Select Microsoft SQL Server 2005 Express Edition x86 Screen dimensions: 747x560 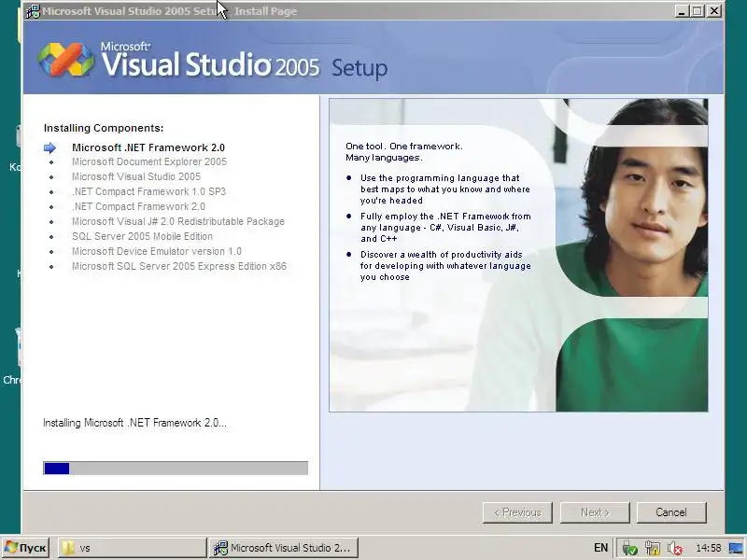[179, 266]
